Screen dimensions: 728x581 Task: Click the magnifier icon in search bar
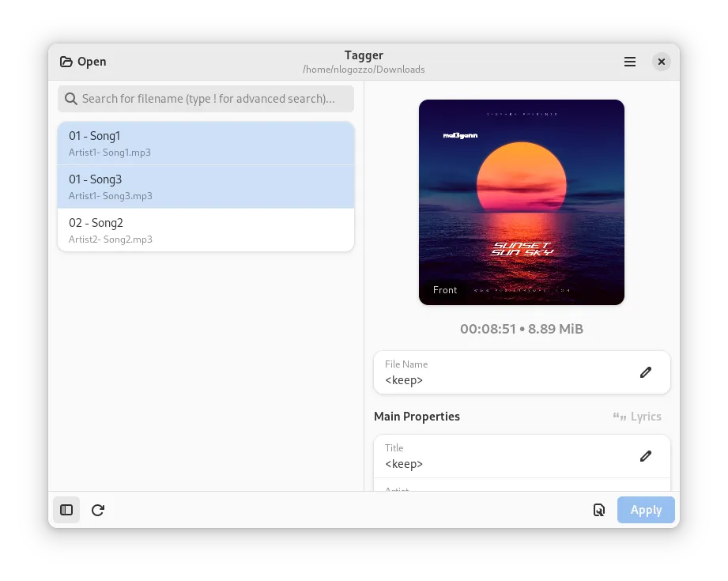point(71,99)
